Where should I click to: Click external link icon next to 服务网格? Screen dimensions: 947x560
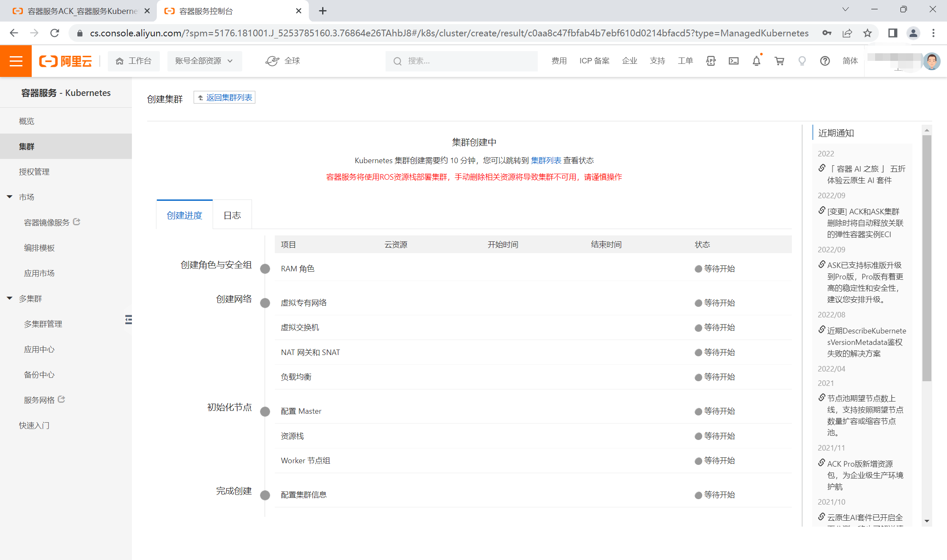[61, 399]
